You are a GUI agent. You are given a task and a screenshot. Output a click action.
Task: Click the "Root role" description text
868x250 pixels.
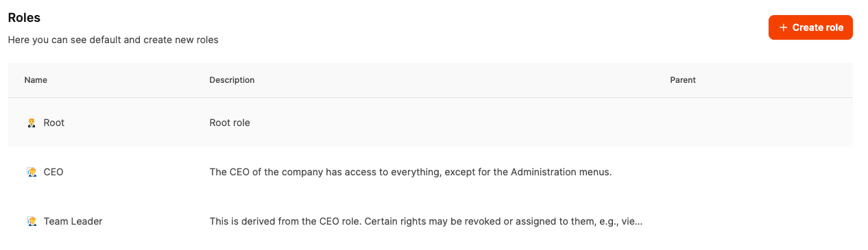(x=230, y=123)
